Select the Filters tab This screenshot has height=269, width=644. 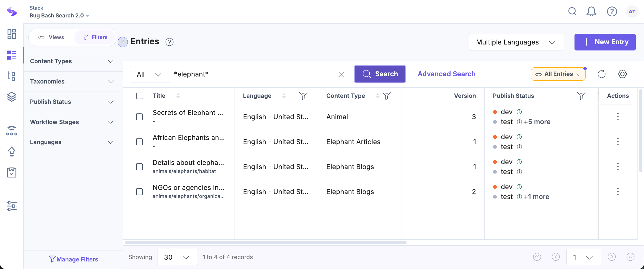click(x=95, y=37)
